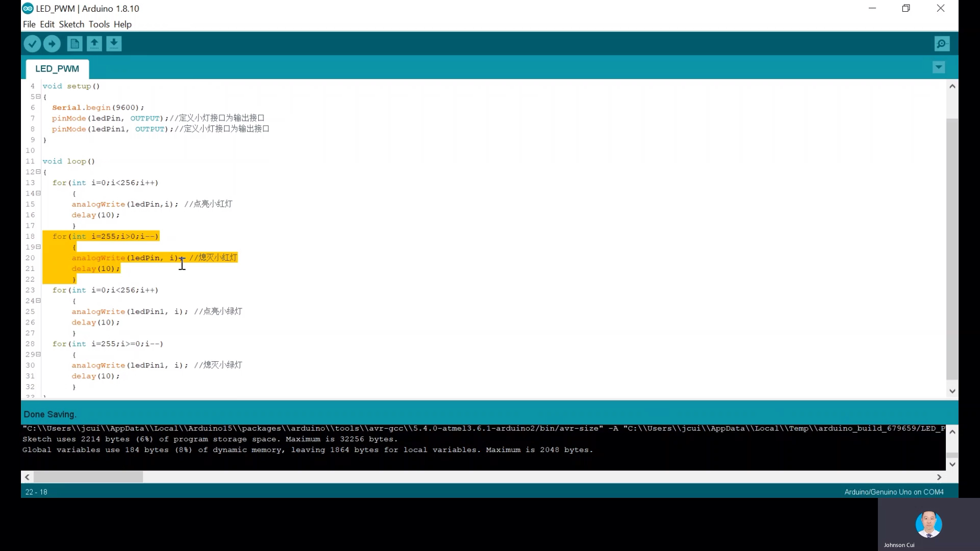Screen dimensions: 980x551
Task: Click the Arduino logo in title bar
Action: pyautogui.click(x=28, y=8)
